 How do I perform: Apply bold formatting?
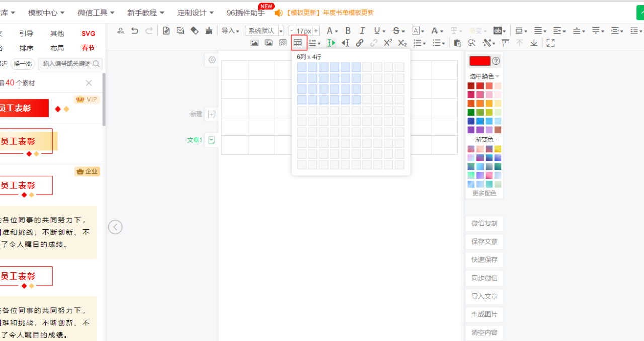click(348, 31)
